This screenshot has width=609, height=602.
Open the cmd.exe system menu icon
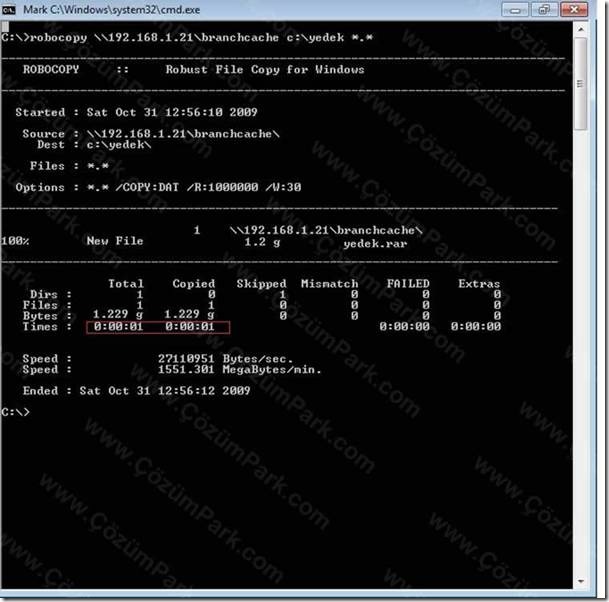tap(8, 10)
